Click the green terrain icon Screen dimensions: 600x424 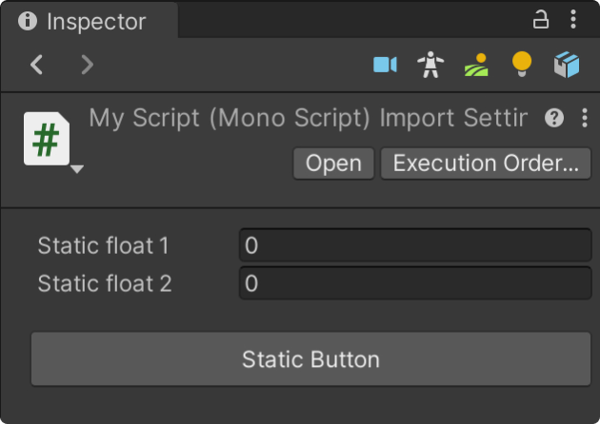476,65
